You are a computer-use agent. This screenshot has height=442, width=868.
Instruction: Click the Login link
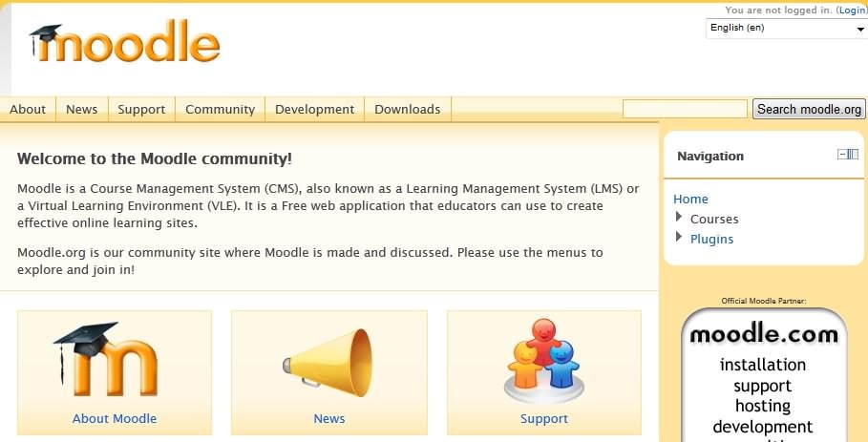[853, 10]
